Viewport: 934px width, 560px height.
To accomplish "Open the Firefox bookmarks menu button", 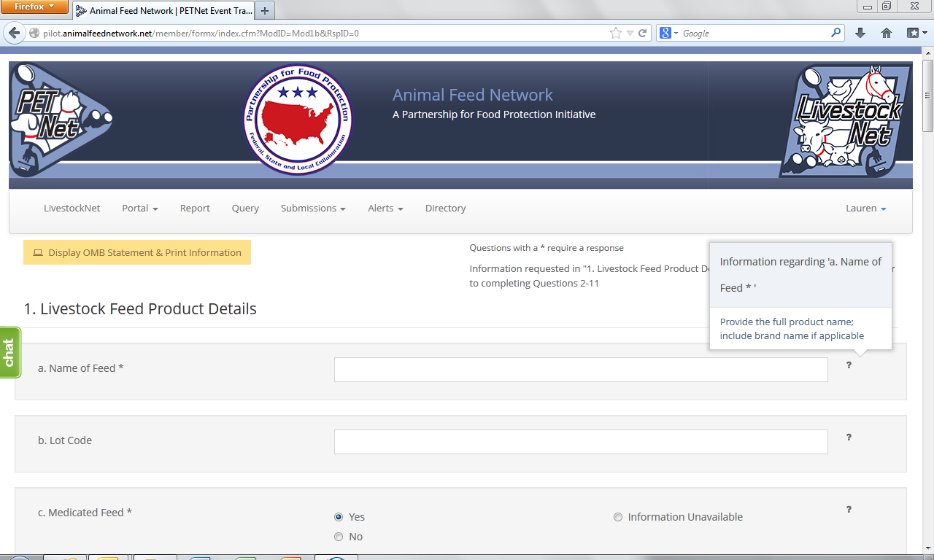I will [916, 33].
